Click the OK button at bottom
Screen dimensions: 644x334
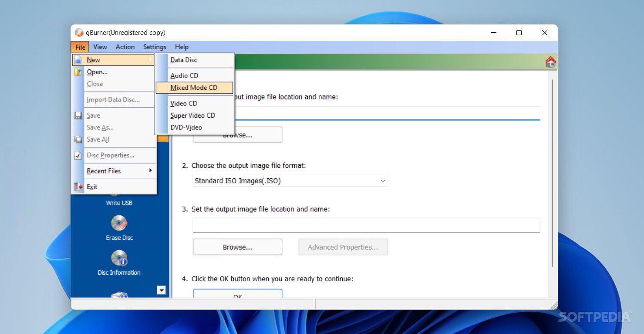237,294
